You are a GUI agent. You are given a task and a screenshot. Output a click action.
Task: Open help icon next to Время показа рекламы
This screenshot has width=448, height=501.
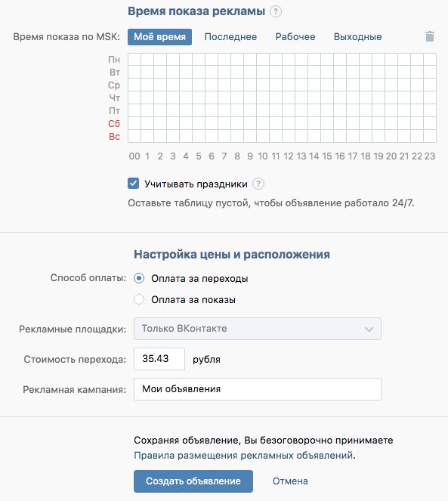pyautogui.click(x=276, y=11)
